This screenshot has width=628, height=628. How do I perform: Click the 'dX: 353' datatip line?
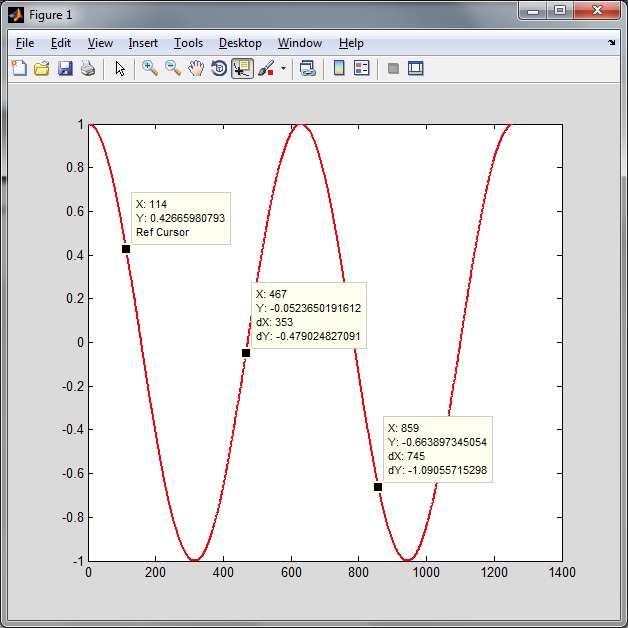pyautogui.click(x=274, y=322)
